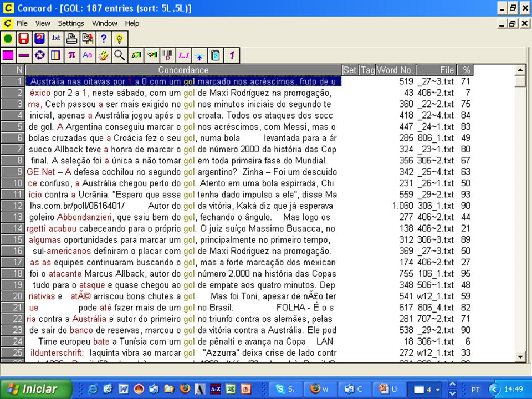
Task: Click the barcode plot icon
Action: 167,55
